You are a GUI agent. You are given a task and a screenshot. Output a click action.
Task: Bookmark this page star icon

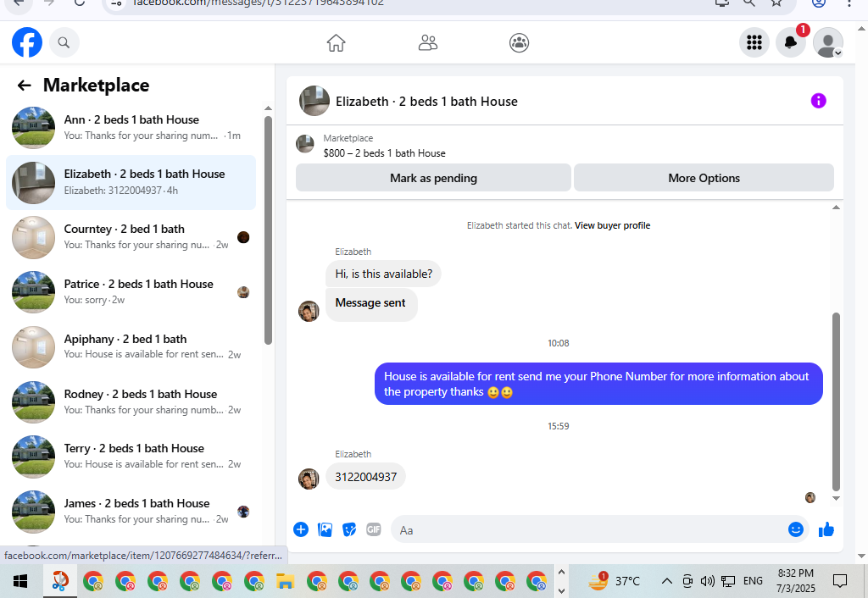click(x=776, y=3)
